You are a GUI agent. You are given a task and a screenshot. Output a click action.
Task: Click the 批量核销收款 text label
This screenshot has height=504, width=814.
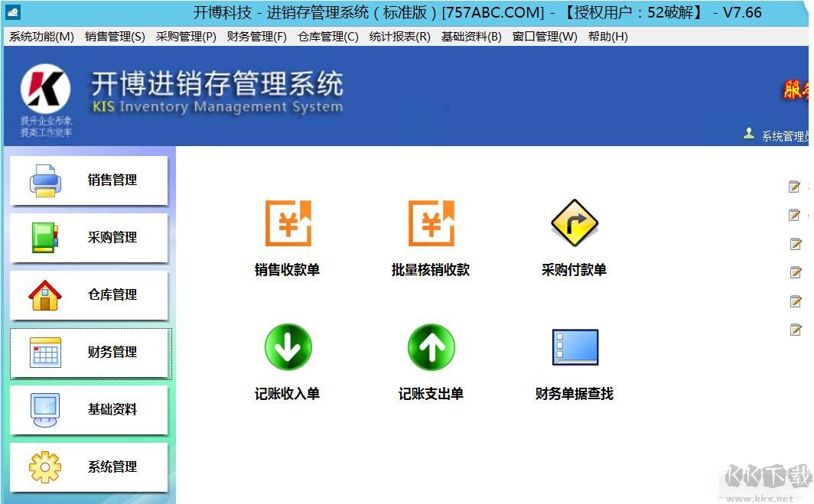(431, 270)
